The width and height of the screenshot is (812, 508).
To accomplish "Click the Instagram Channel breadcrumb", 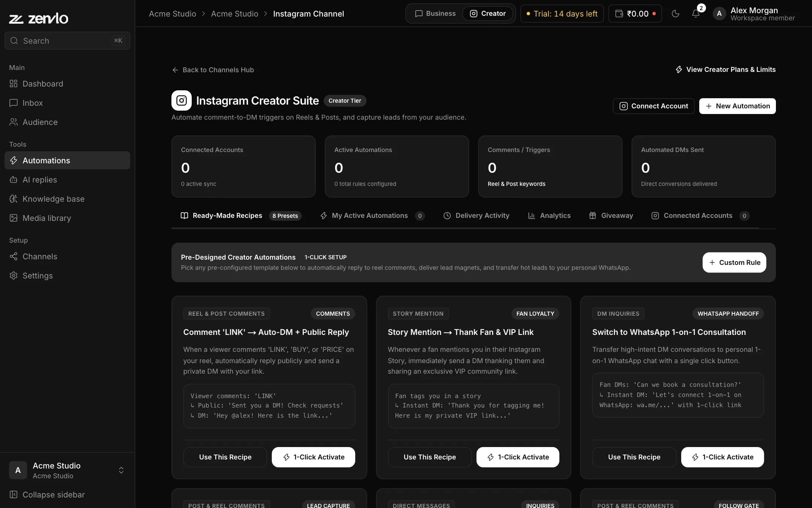I will point(308,14).
